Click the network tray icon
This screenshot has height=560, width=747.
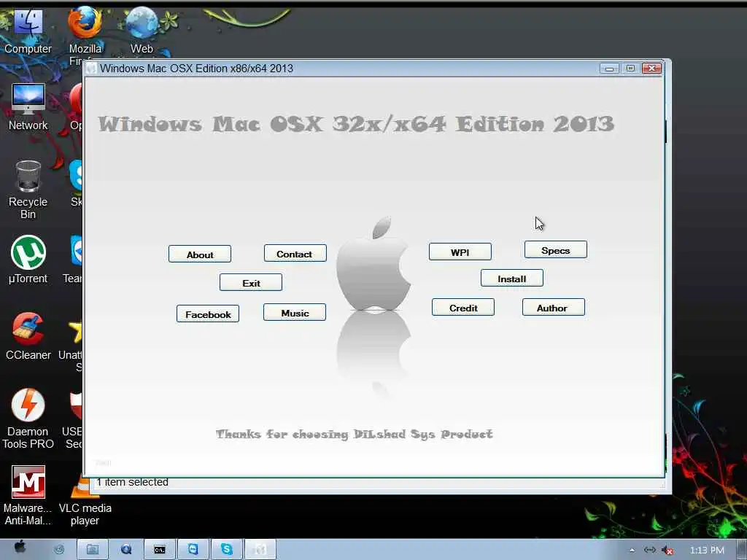point(650,550)
